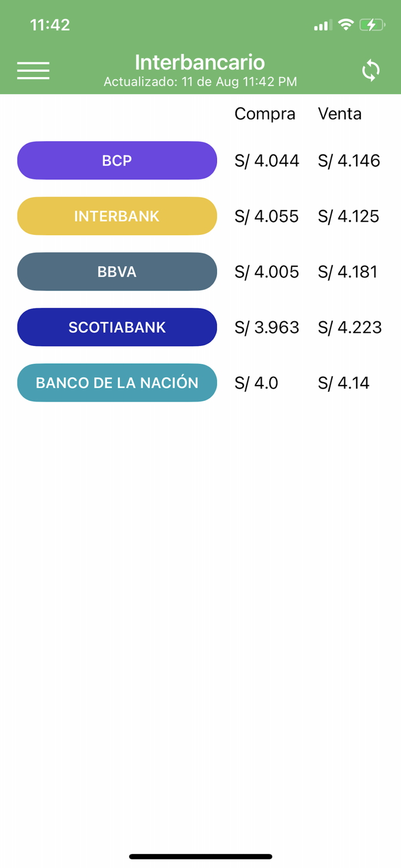
Task: Tap the Interbancario title text
Action: point(200,62)
